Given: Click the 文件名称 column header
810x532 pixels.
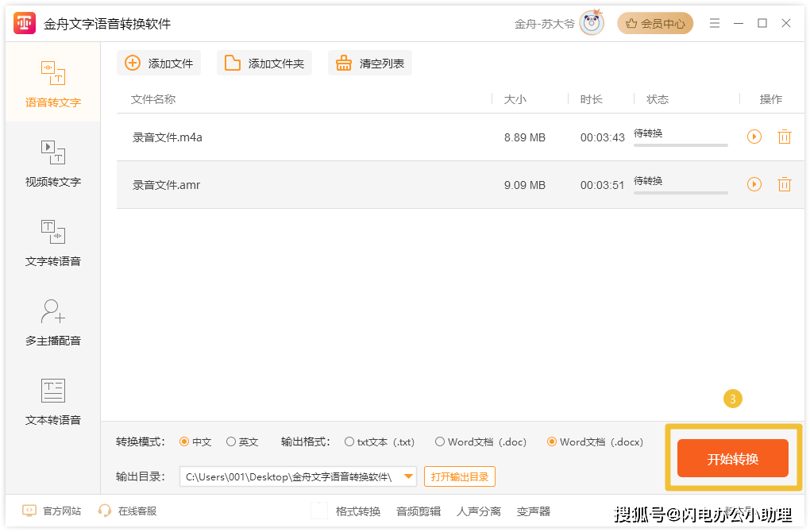Looking at the screenshot, I should pyautogui.click(x=153, y=99).
